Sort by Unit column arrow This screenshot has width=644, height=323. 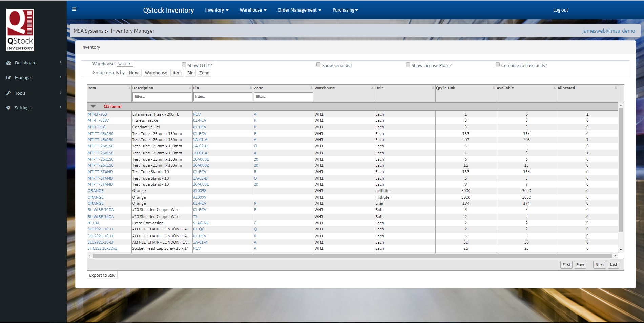tap(433, 88)
